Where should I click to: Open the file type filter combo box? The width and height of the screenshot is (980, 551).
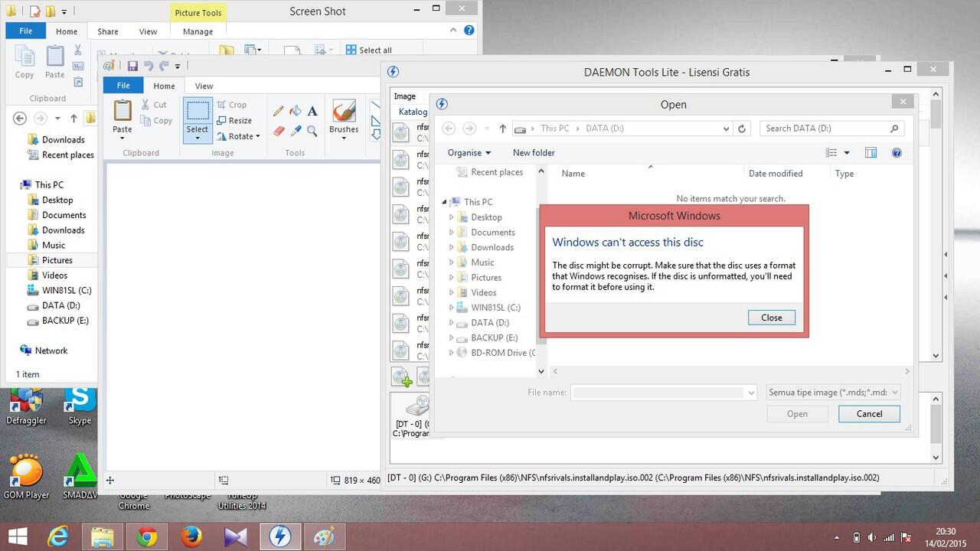[833, 392]
